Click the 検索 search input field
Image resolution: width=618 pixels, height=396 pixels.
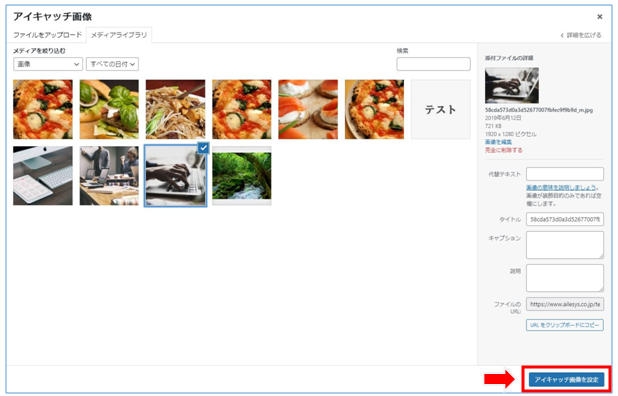433,64
